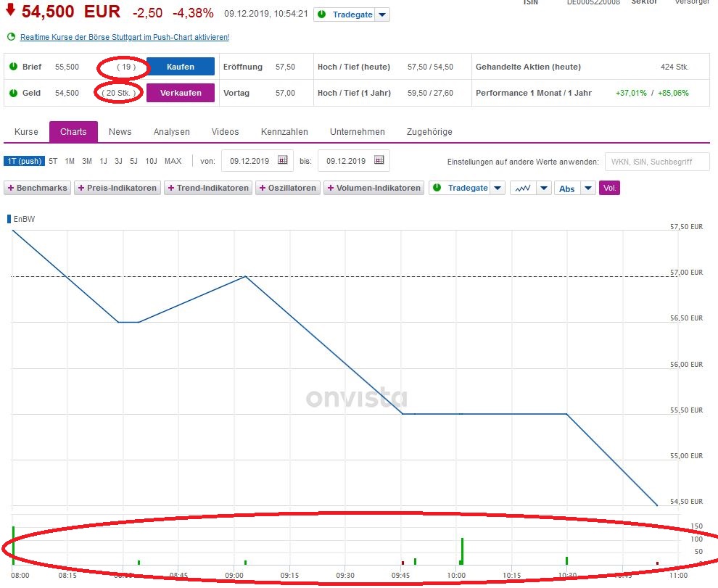Click the traded shares value 424 Stk.
The height and width of the screenshot is (588, 718).
[x=674, y=67]
